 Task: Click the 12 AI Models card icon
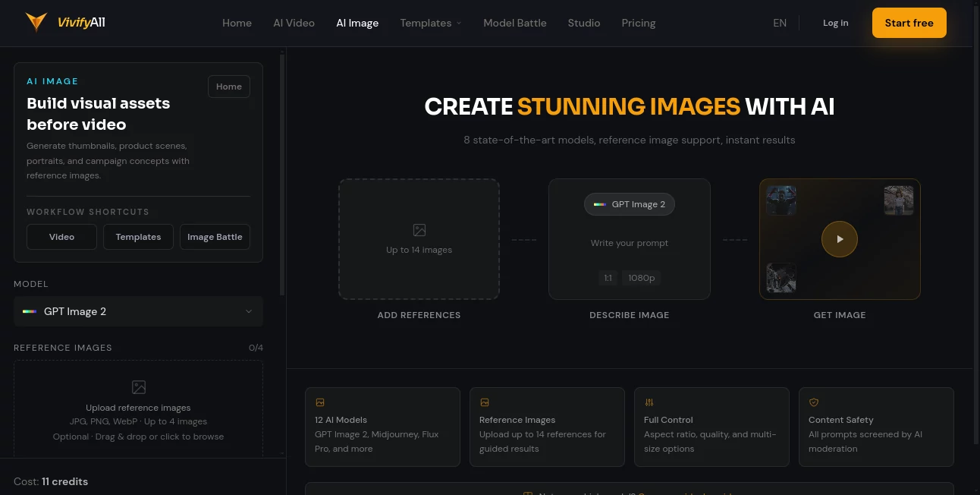pos(320,402)
